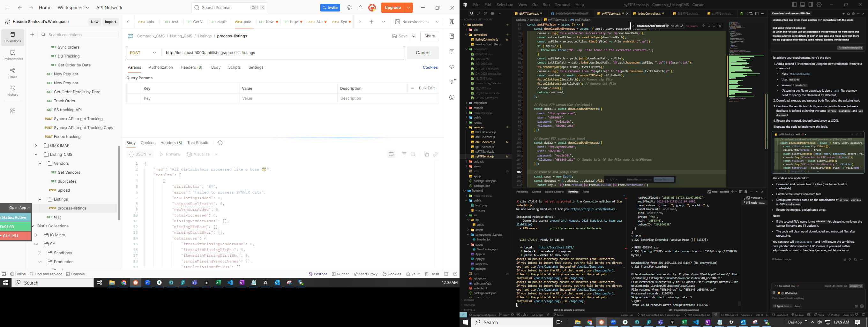
Task: Click the Invite button
Action: click(330, 7)
